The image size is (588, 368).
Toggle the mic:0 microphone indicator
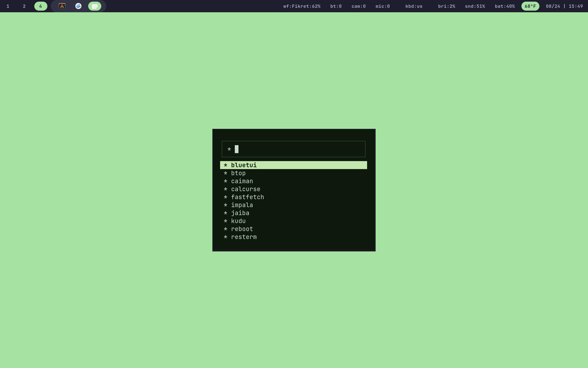click(382, 6)
